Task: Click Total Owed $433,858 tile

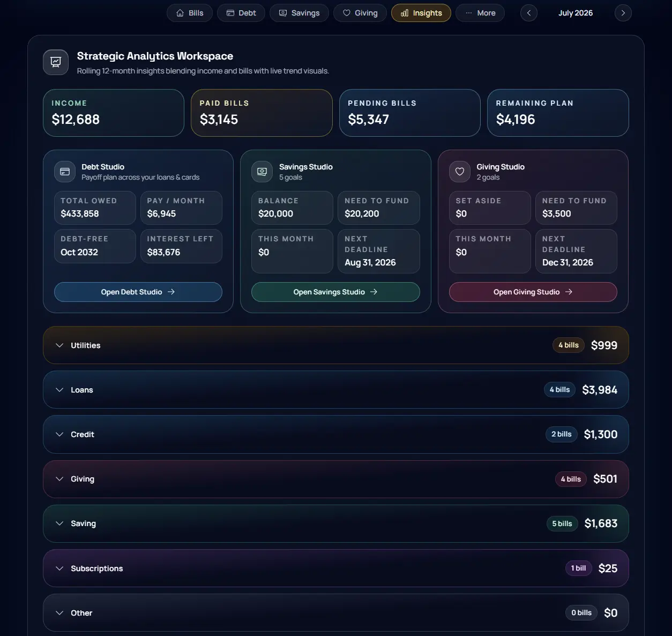Action: click(95, 208)
